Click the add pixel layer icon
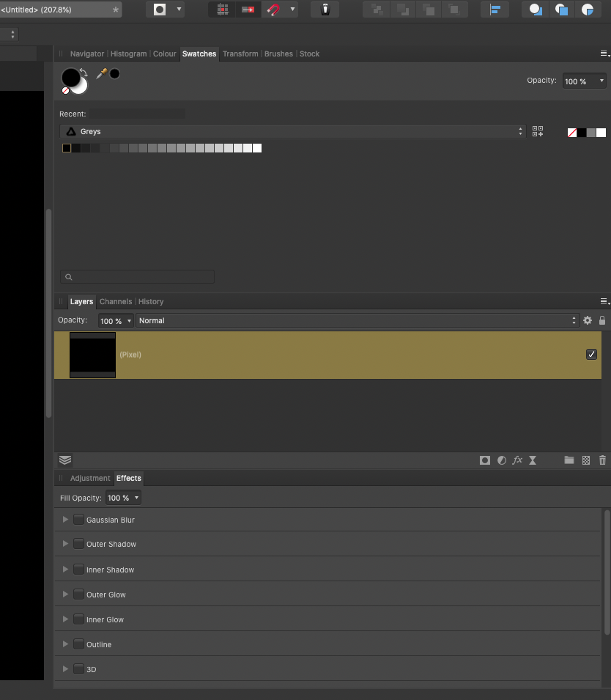Image resolution: width=611 pixels, height=700 pixels. [x=586, y=460]
